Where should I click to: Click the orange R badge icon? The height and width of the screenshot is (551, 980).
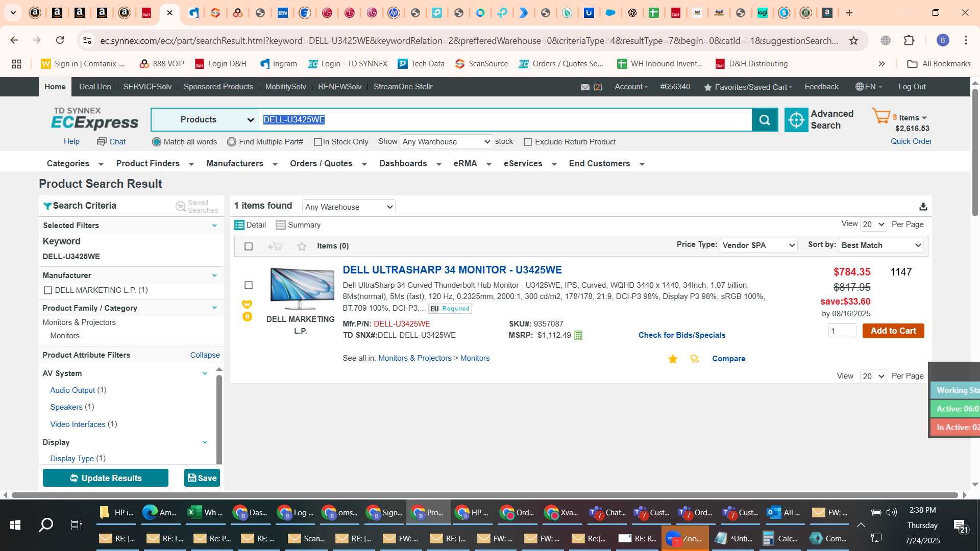click(247, 317)
